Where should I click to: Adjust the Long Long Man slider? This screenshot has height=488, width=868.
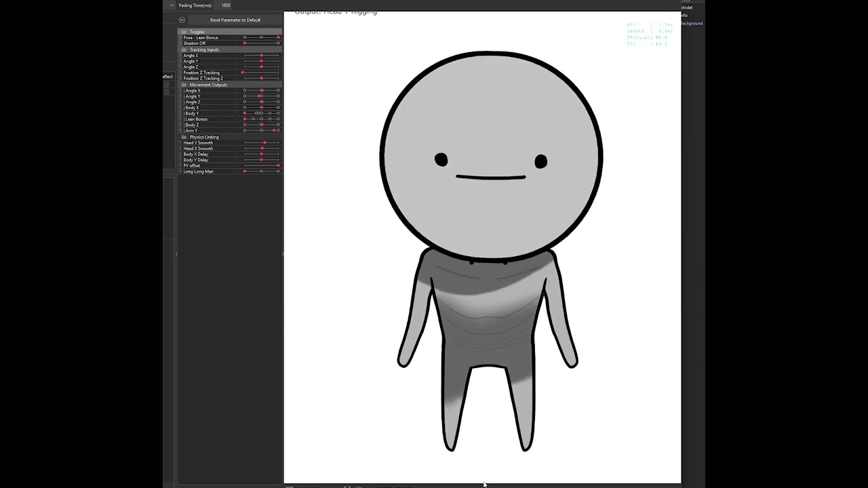(x=261, y=171)
